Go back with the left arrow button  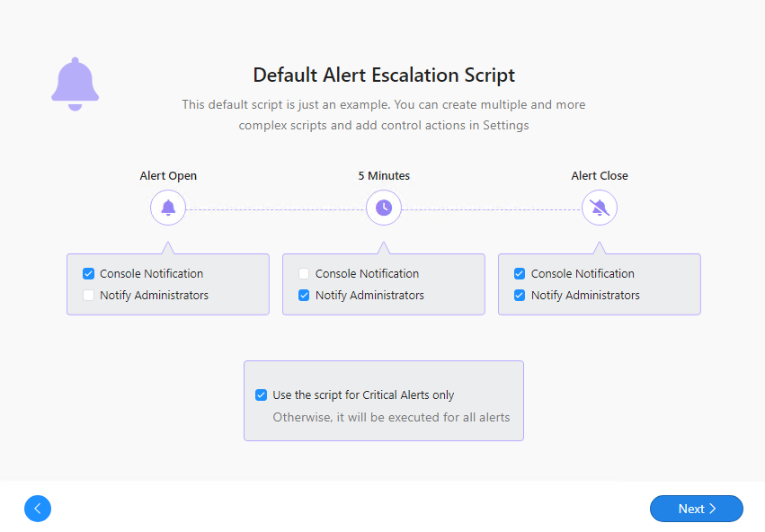click(x=38, y=509)
